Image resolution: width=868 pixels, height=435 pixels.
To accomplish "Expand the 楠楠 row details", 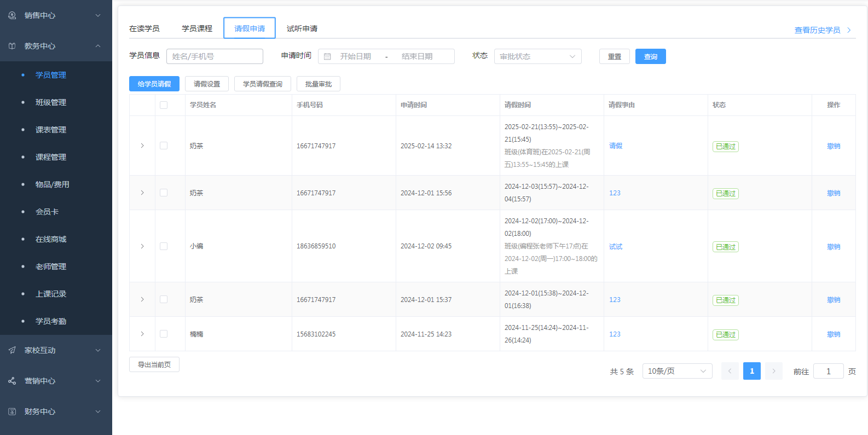I will 142,334.
